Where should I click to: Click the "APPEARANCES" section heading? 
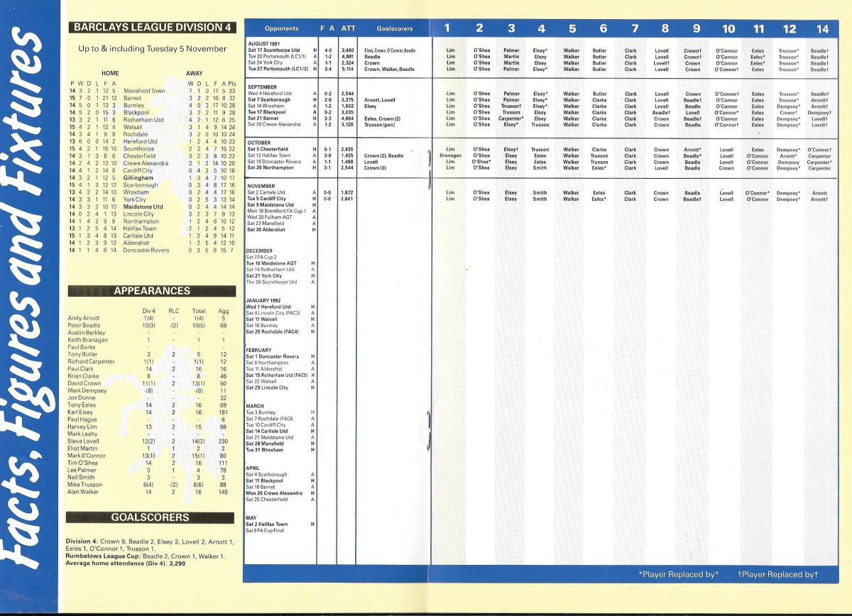coord(151,290)
